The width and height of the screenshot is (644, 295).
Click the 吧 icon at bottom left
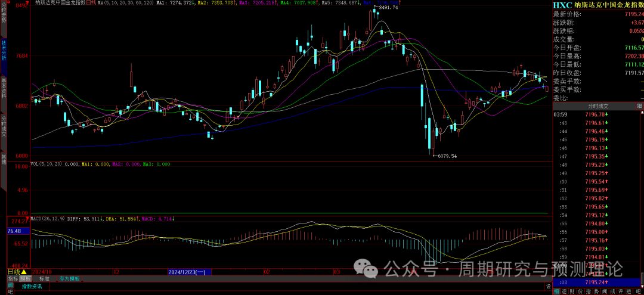pos(10,291)
